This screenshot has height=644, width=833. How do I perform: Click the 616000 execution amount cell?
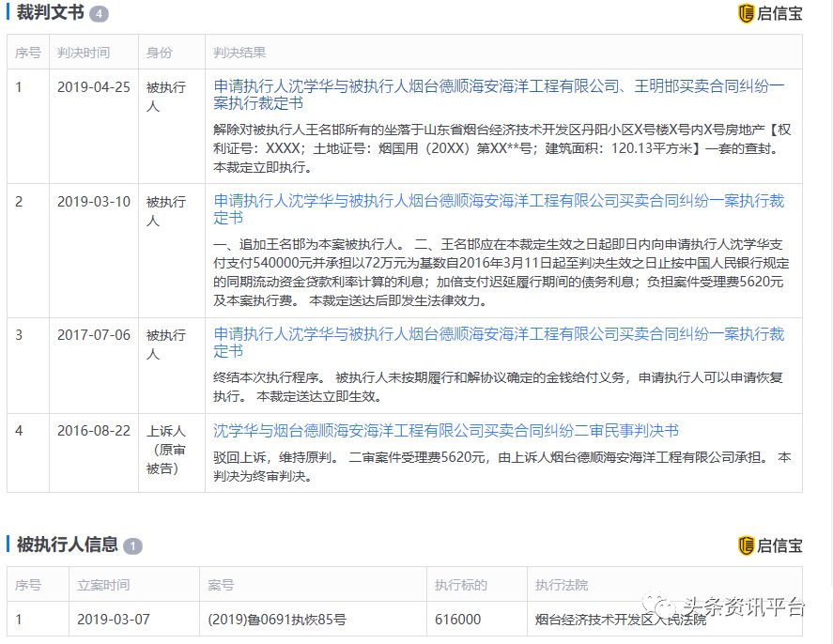[x=457, y=620]
